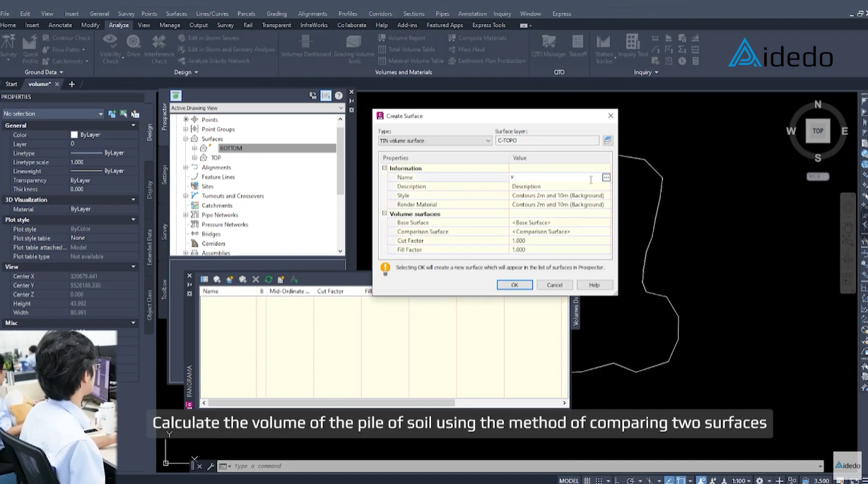Open the Type dropdown showing TIN volume surface
The width and height of the screenshot is (868, 484).
click(435, 141)
